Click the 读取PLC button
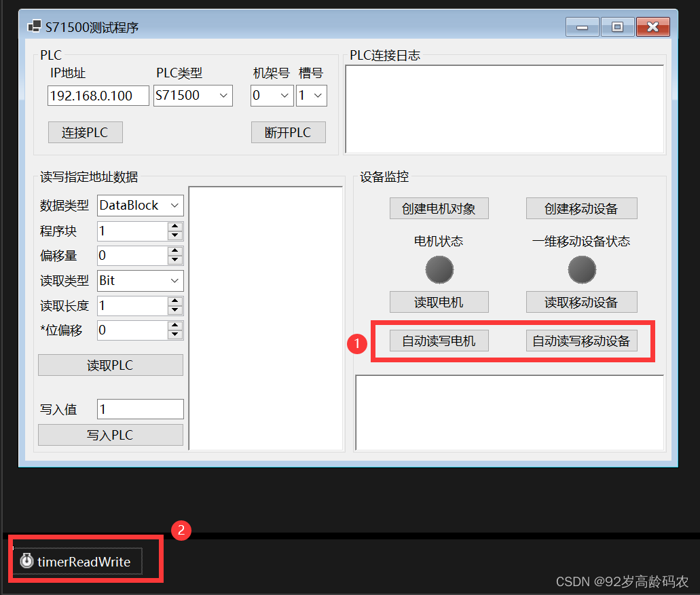Screen dimensions: 700x595 110,365
